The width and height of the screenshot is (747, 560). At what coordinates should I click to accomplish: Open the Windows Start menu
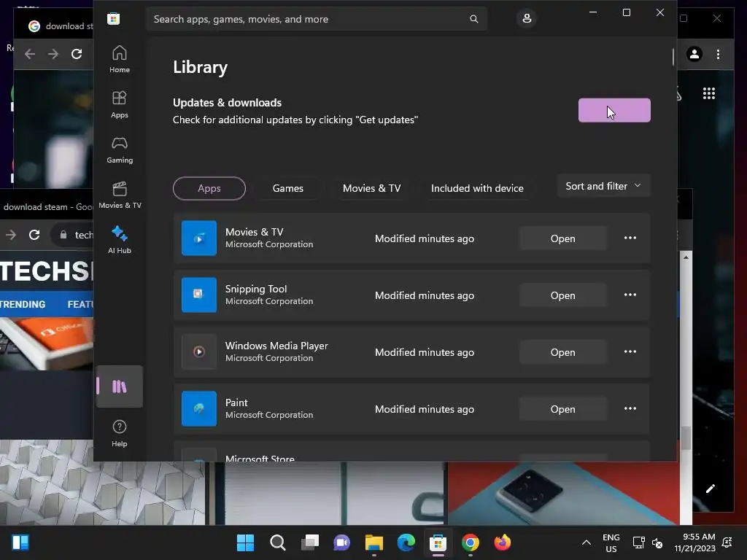tap(245, 542)
